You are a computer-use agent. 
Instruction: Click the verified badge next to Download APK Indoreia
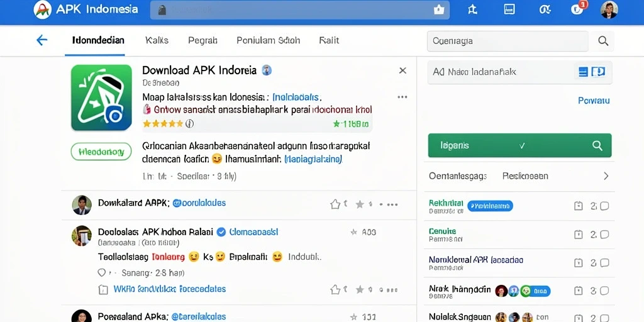267,70
